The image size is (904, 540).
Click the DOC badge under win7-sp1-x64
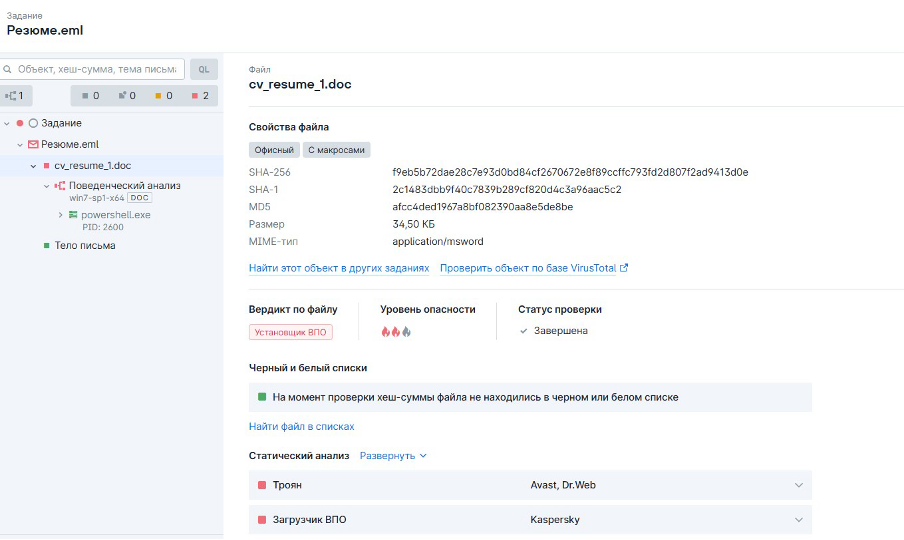[140, 198]
